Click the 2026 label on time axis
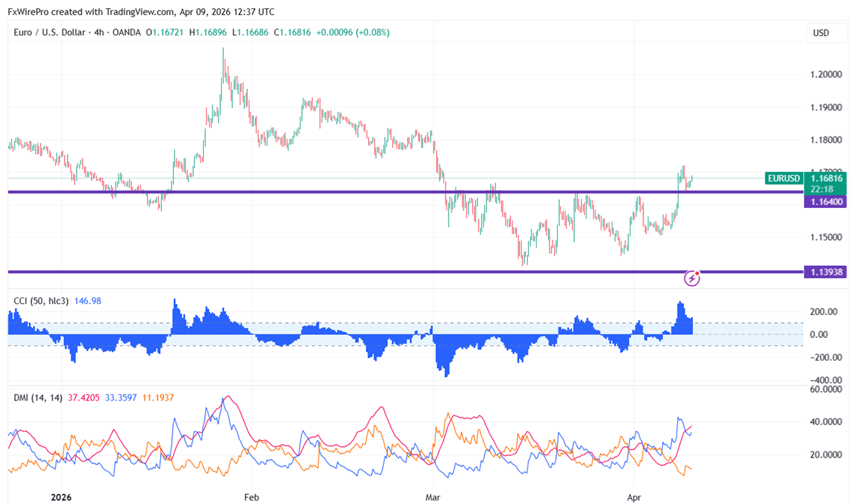This screenshot has width=850, height=504. coord(62,497)
